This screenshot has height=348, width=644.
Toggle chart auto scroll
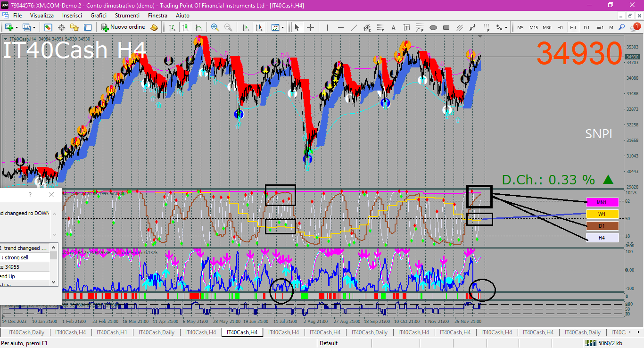pyautogui.click(x=245, y=27)
